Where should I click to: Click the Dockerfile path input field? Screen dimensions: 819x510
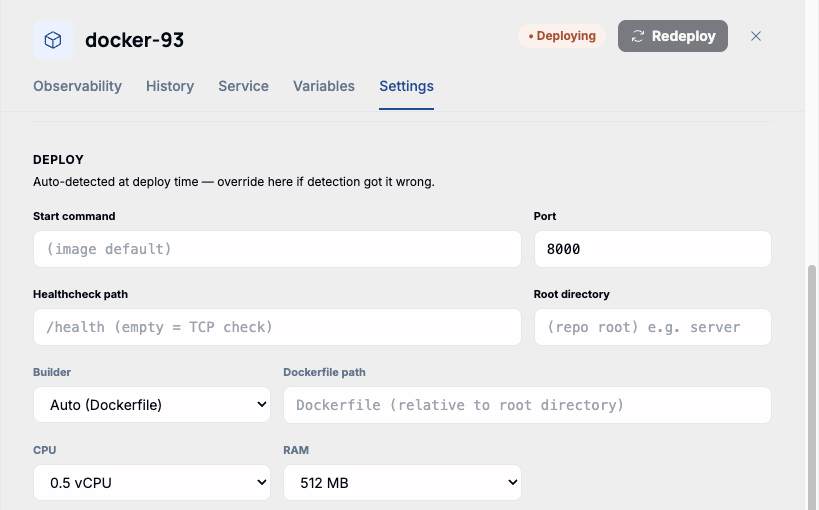click(527, 405)
